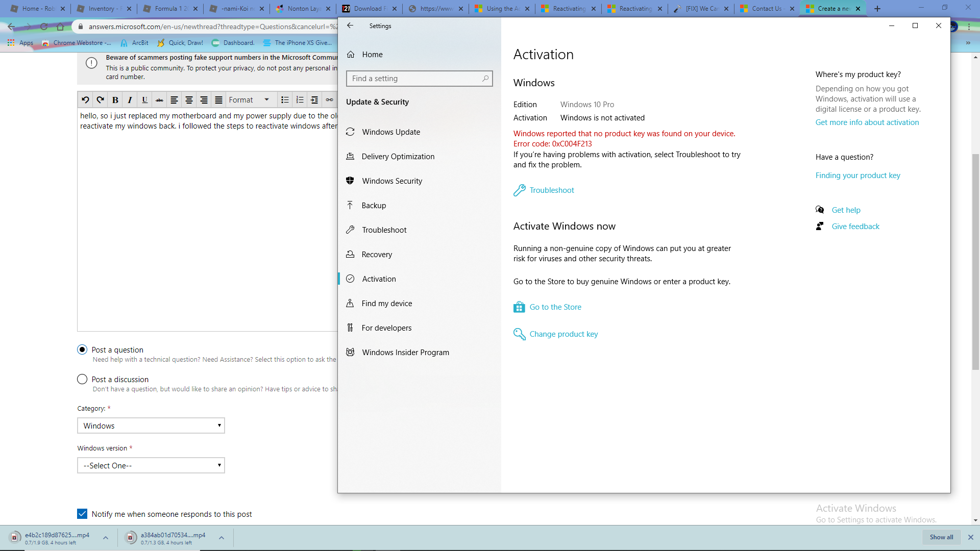
Task: Click the Settings back arrow
Action: coord(350,26)
